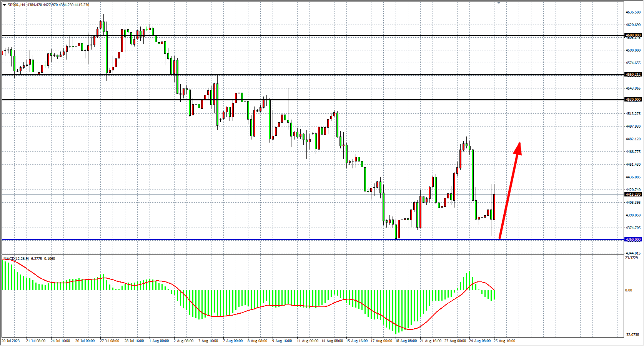
Task: Click the 20 Jul 2023 date label
Action: click(x=11, y=341)
